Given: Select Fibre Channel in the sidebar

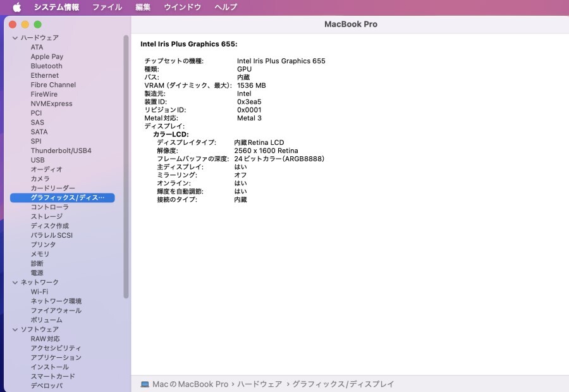Looking at the screenshot, I should coord(53,85).
